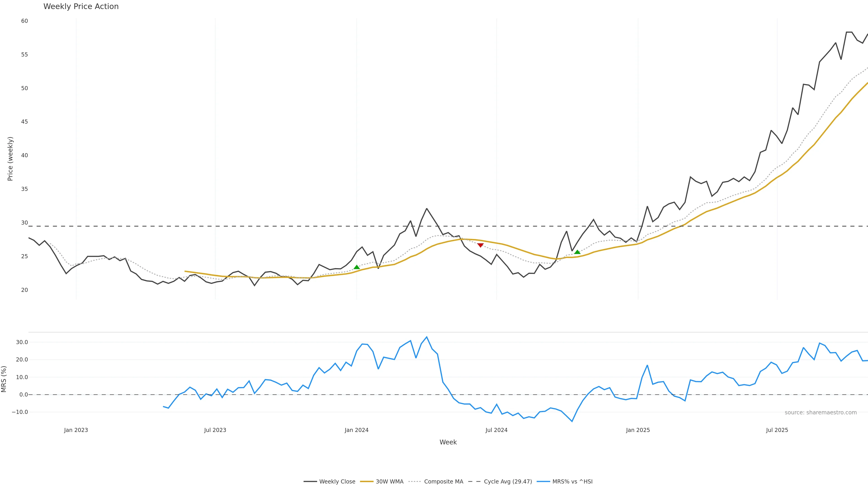Click the Jul 2025 x-axis label
Viewport: 868px width, 488px height.
tap(777, 430)
